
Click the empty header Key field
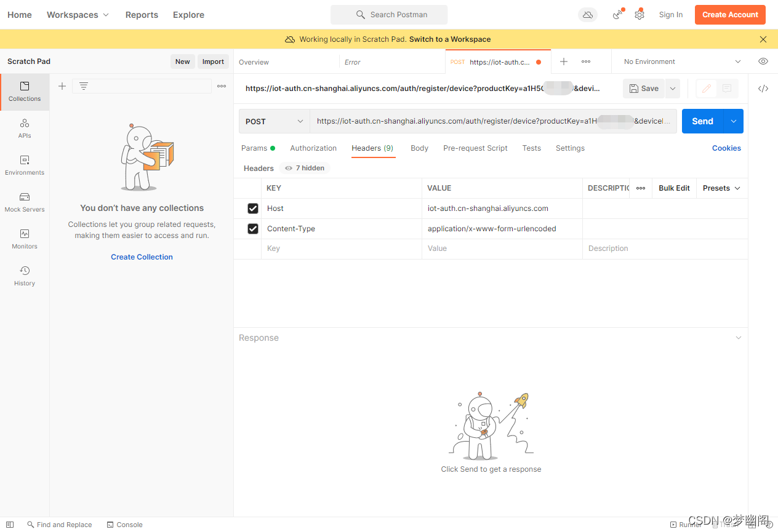pos(342,248)
